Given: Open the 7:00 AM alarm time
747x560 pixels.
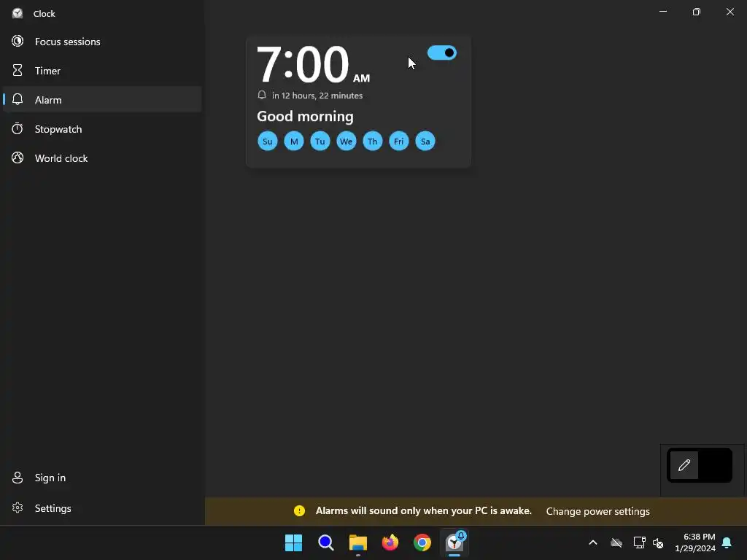Looking at the screenshot, I should coord(313,64).
